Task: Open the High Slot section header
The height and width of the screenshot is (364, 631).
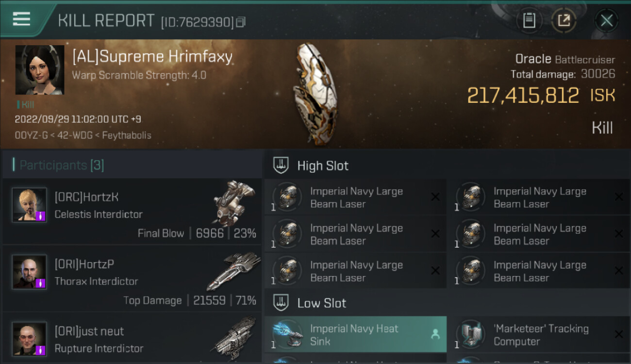Action: 323,165
